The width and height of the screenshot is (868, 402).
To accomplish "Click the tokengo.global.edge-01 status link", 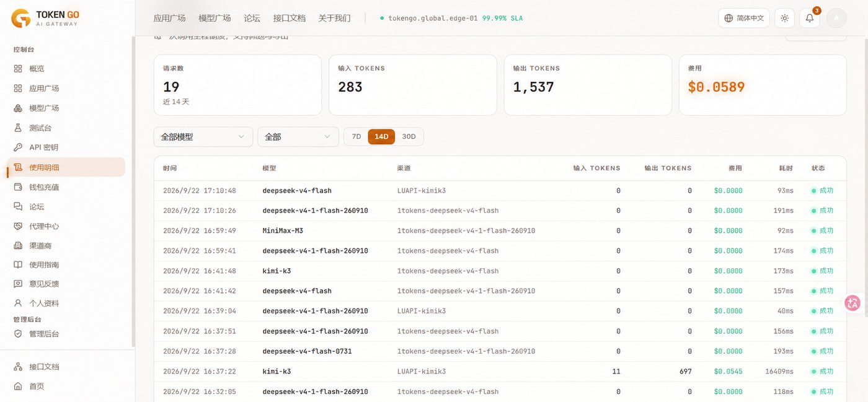I will pyautogui.click(x=433, y=18).
